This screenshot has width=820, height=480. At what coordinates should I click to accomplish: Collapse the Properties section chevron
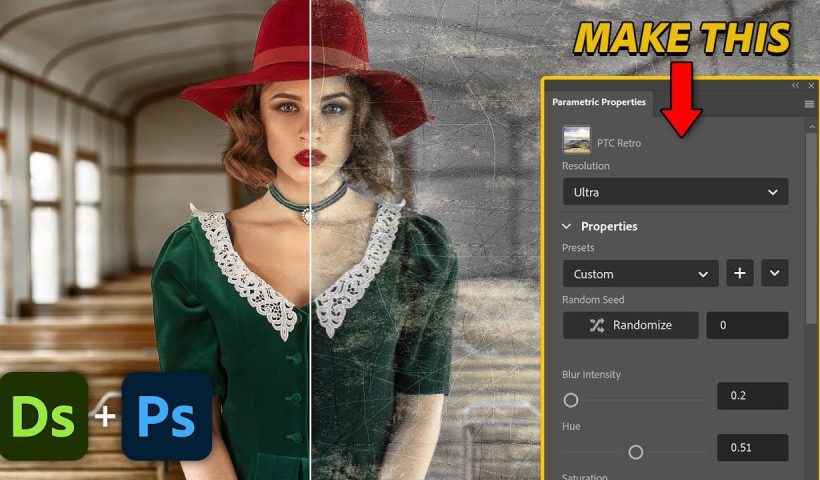tap(568, 227)
